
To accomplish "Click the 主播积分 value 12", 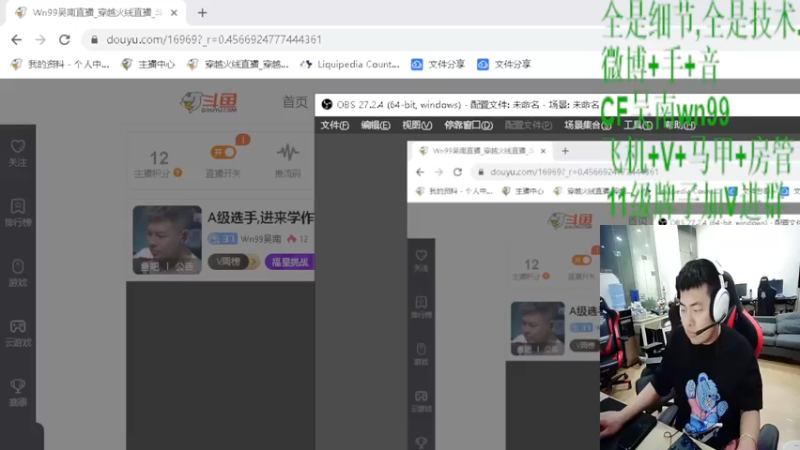I will 159,158.
